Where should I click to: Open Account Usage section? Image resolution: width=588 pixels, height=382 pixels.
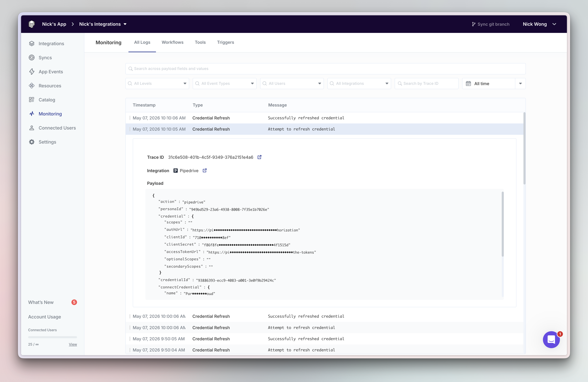point(44,317)
